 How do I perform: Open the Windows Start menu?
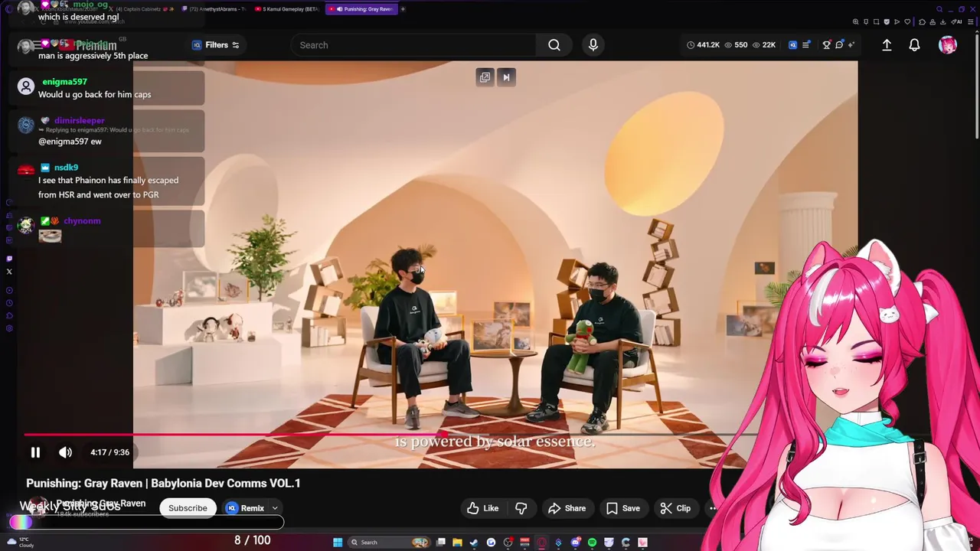tap(338, 543)
